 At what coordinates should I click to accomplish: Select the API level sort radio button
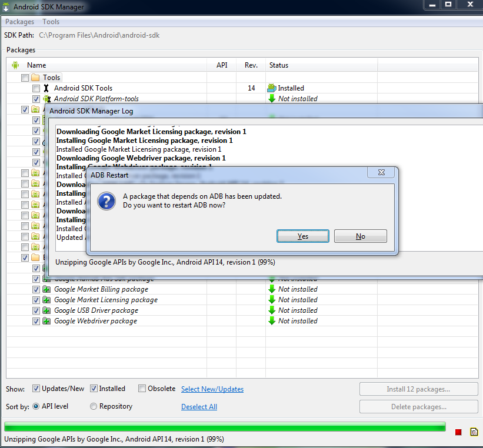[x=36, y=406]
